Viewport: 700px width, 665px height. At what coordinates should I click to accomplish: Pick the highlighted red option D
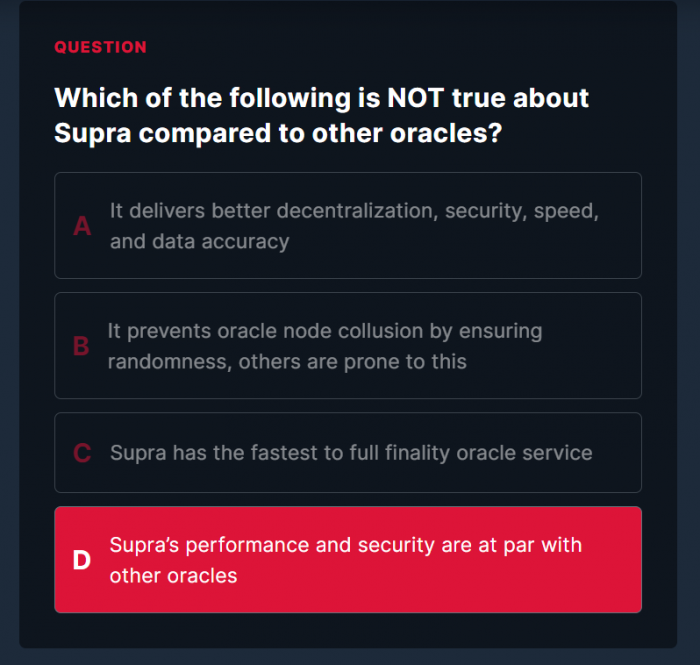347,559
